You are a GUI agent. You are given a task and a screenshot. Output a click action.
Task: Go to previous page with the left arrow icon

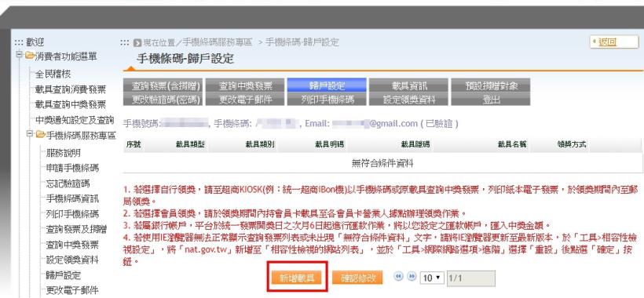[x=398, y=277]
